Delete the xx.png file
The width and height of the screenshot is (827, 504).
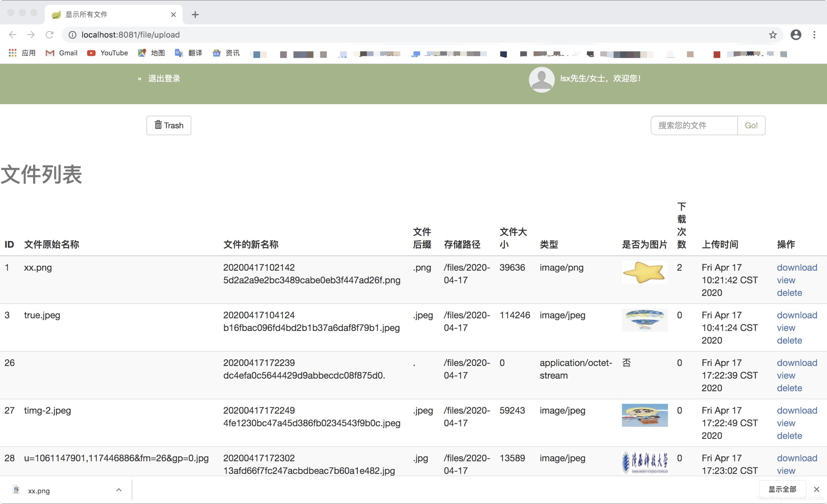tap(789, 293)
